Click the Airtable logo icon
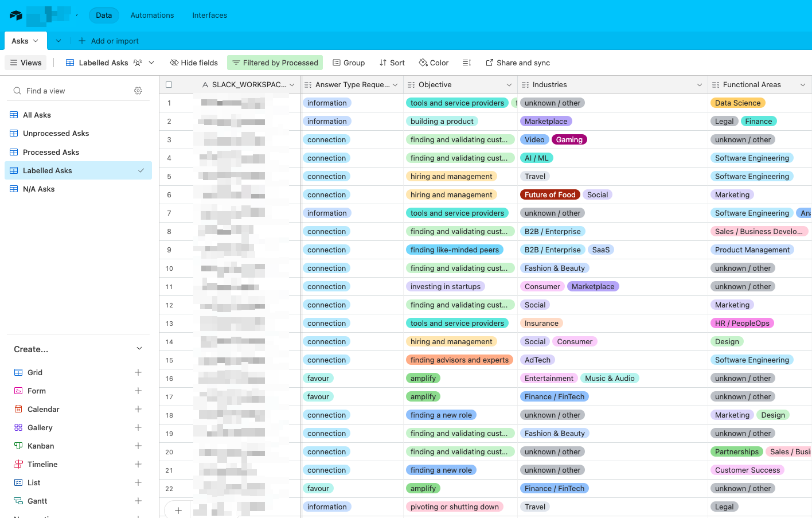Screen dimensions: 812x518 [16, 15]
